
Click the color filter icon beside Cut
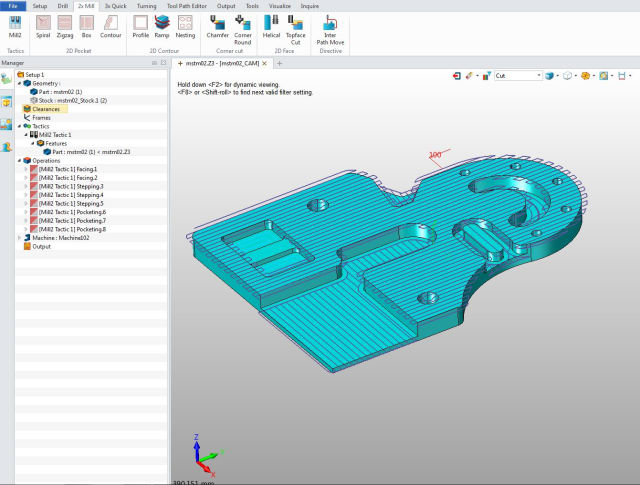[x=487, y=76]
